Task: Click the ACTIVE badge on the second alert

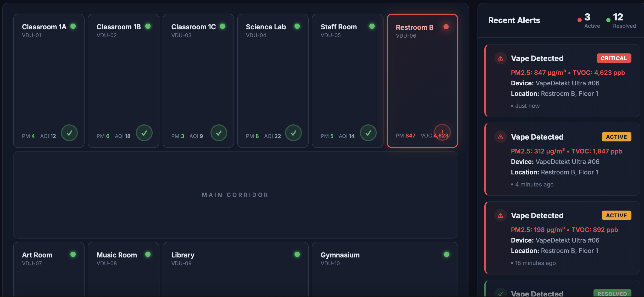Action: pyautogui.click(x=617, y=136)
